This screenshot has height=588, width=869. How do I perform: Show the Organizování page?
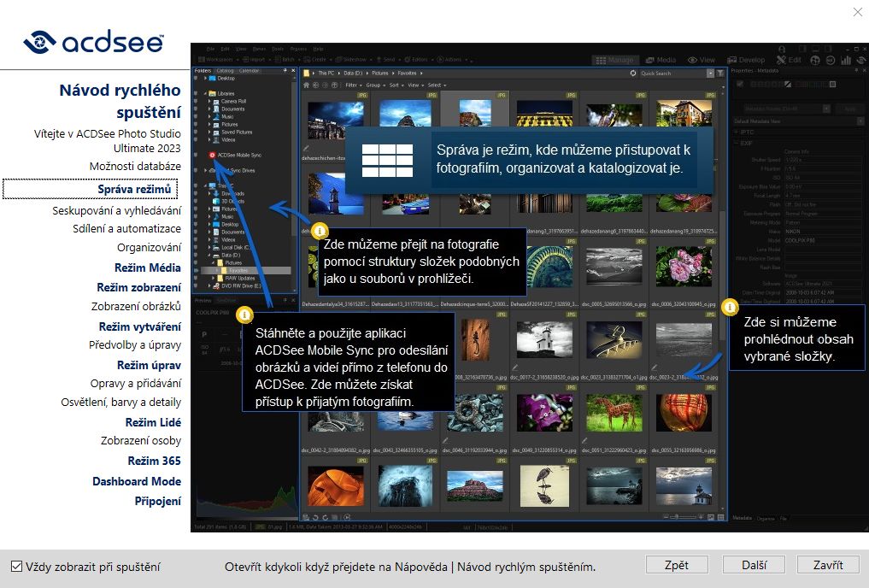click(149, 247)
